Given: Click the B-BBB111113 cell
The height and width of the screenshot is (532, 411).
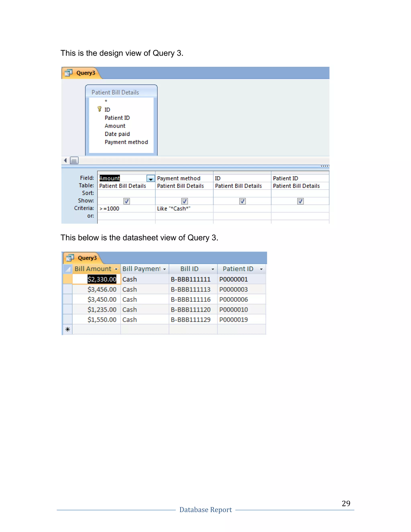Looking at the screenshot, I should coord(193,289).
